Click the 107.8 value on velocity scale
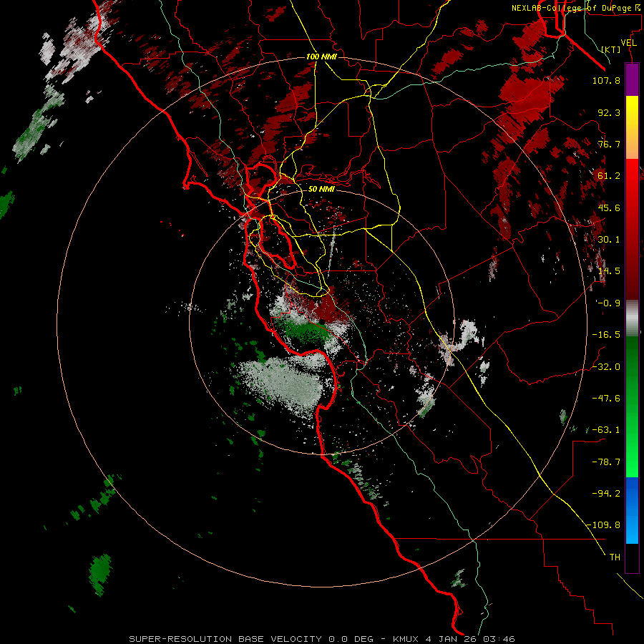644x644 pixels. [606, 80]
